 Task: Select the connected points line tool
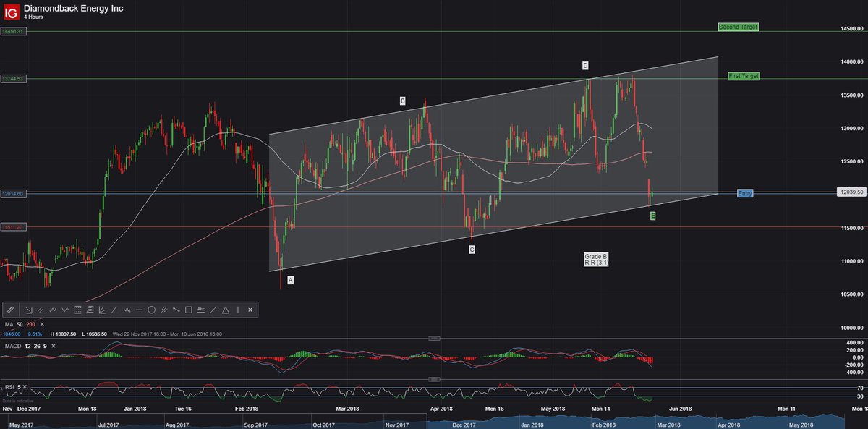(176, 310)
